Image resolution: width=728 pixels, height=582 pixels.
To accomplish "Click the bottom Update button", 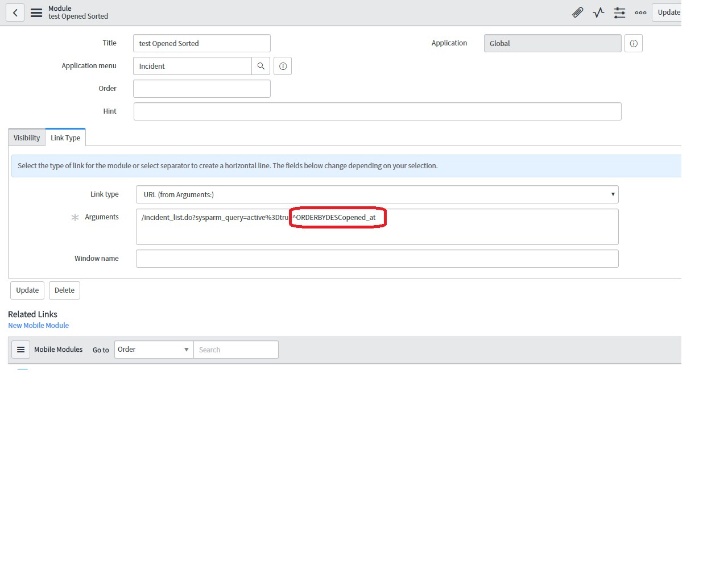I will (27, 290).
